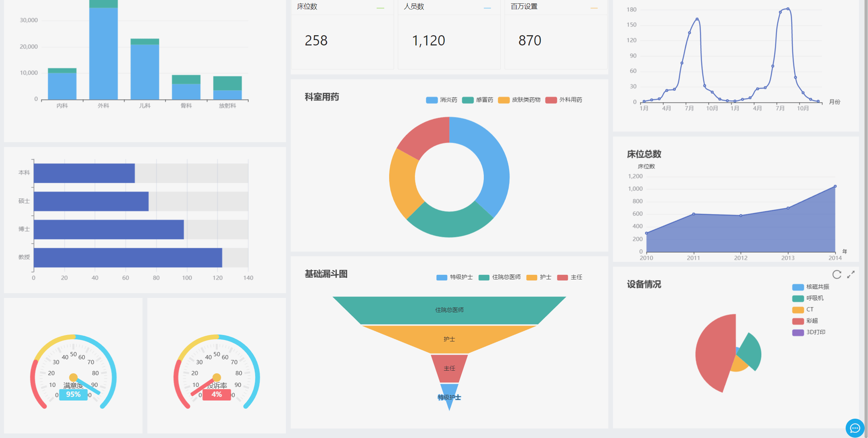
Task: Click the 人员数 card value 1,120
Action: tap(429, 41)
